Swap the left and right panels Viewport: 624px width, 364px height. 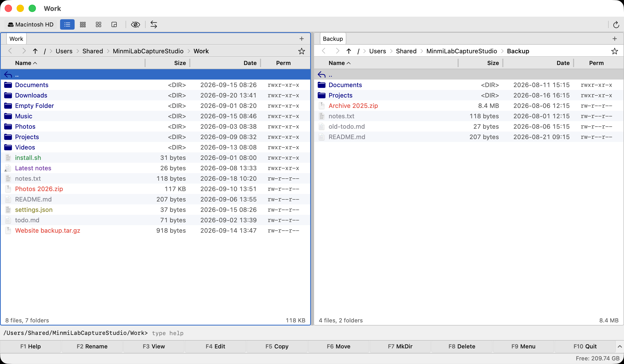click(154, 24)
